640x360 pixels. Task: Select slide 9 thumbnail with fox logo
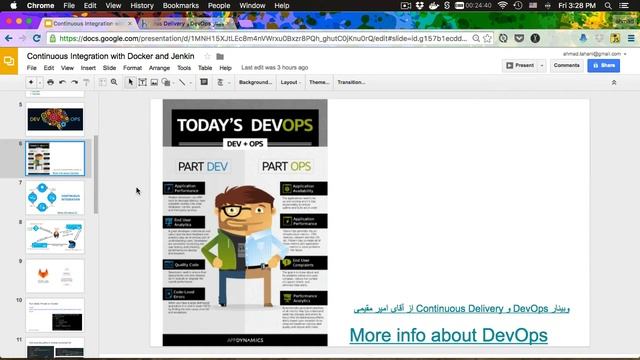[x=55, y=276]
